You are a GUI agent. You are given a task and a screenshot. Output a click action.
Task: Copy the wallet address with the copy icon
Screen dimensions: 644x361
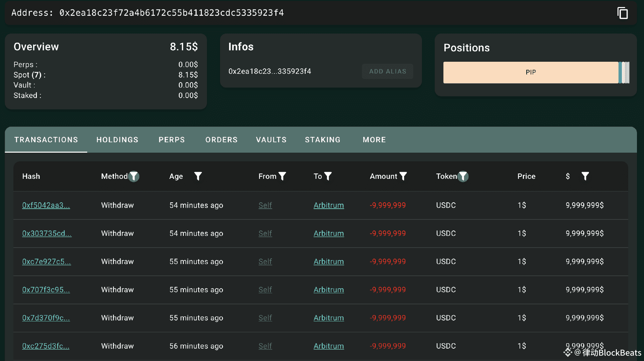pyautogui.click(x=622, y=13)
